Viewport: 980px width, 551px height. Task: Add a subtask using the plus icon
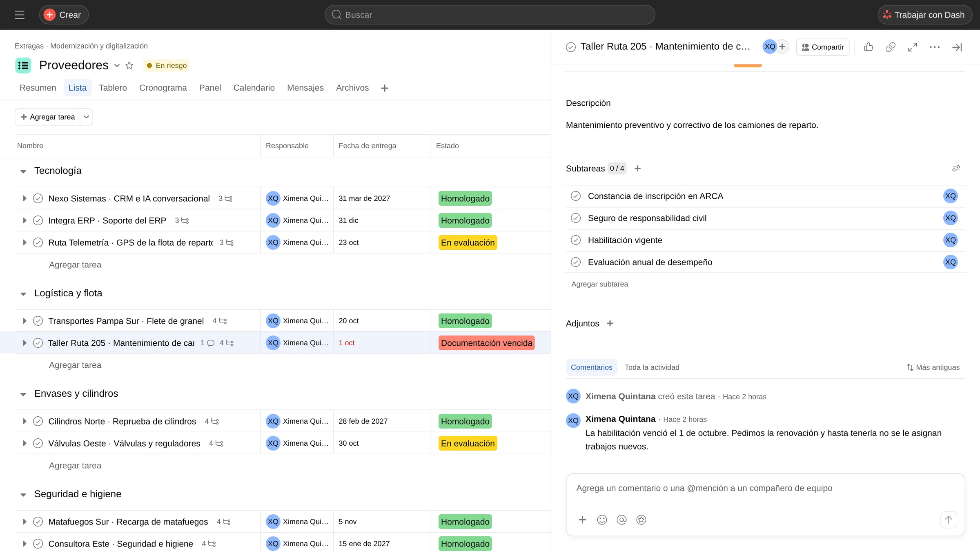pos(637,169)
